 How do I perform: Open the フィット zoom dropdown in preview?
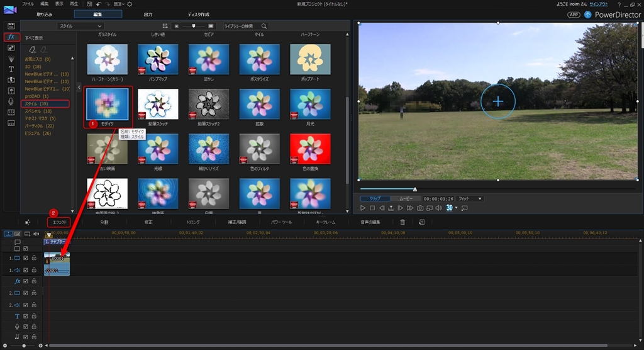469,198
